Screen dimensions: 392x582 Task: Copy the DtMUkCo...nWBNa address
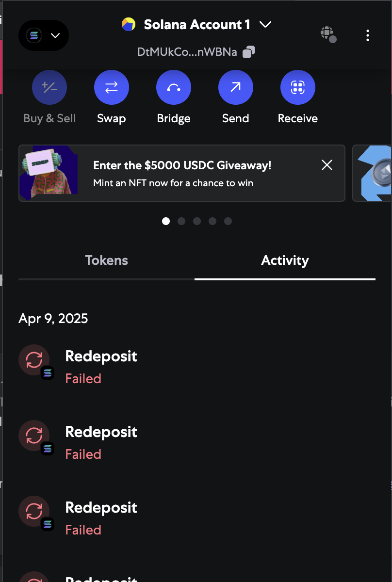pyautogui.click(x=249, y=52)
